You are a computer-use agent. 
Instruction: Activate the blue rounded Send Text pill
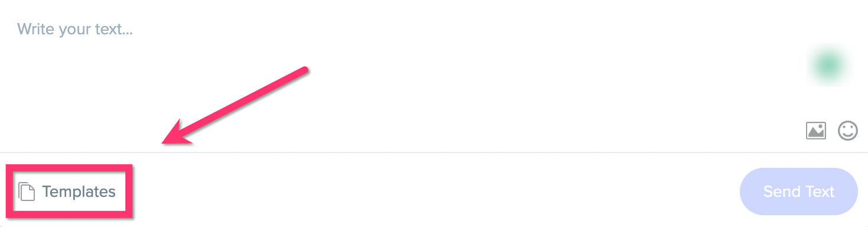798,192
